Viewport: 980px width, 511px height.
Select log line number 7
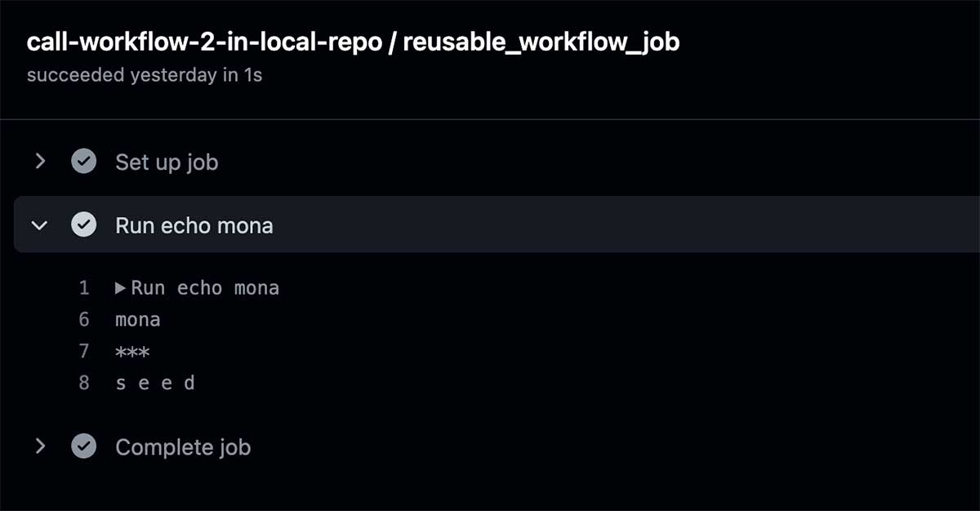pyautogui.click(x=84, y=351)
